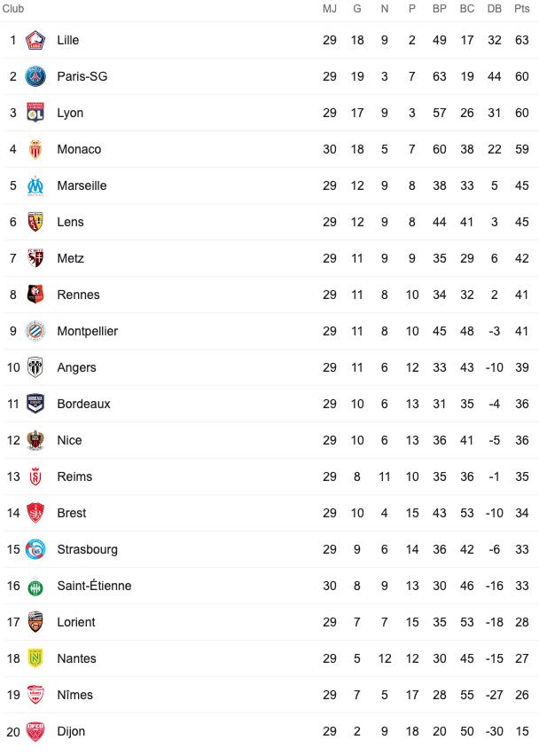Image resolution: width=539 pixels, height=756 pixels.
Task: Click the Club column header
Action: coord(13,9)
